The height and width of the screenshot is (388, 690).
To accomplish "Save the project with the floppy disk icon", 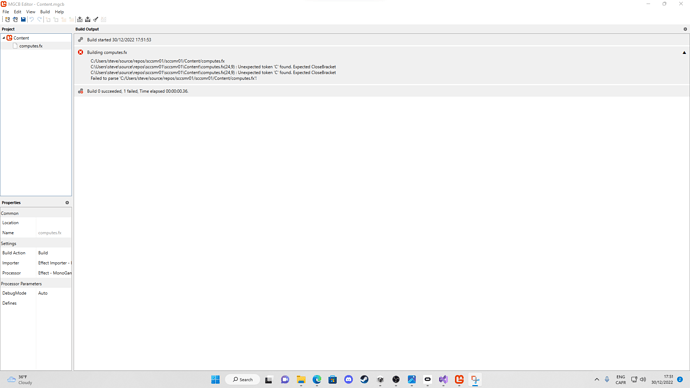I will tap(23, 19).
